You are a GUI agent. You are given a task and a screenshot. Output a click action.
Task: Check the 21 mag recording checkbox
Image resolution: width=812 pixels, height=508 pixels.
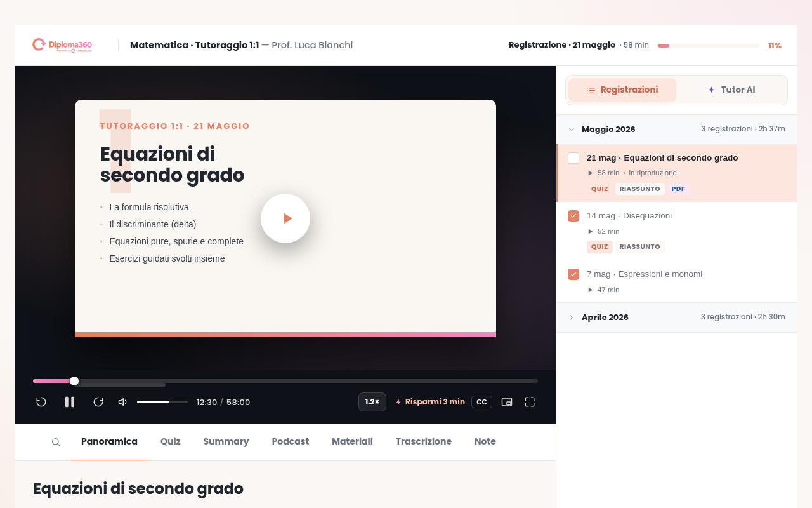[x=573, y=158]
